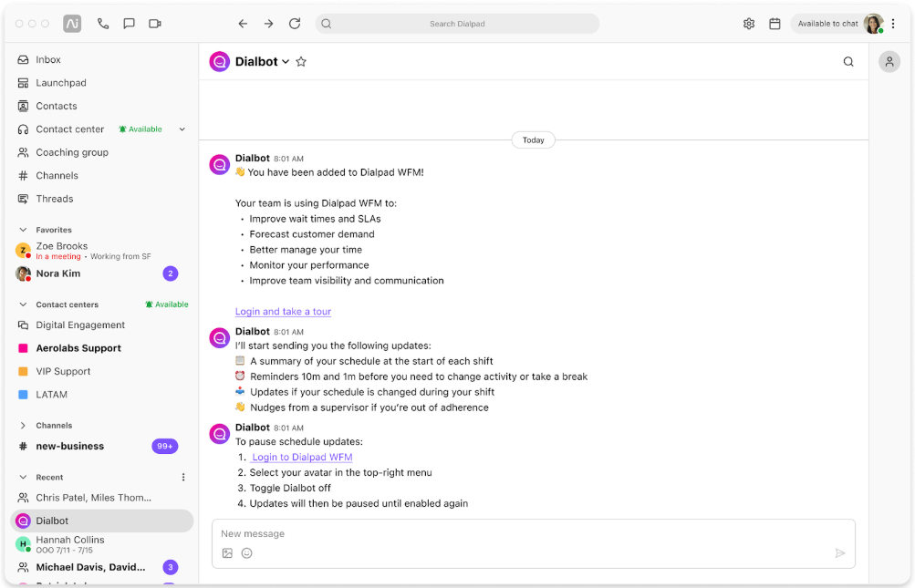Attach an image with the picture icon
The image size is (915, 588).
coord(227,553)
